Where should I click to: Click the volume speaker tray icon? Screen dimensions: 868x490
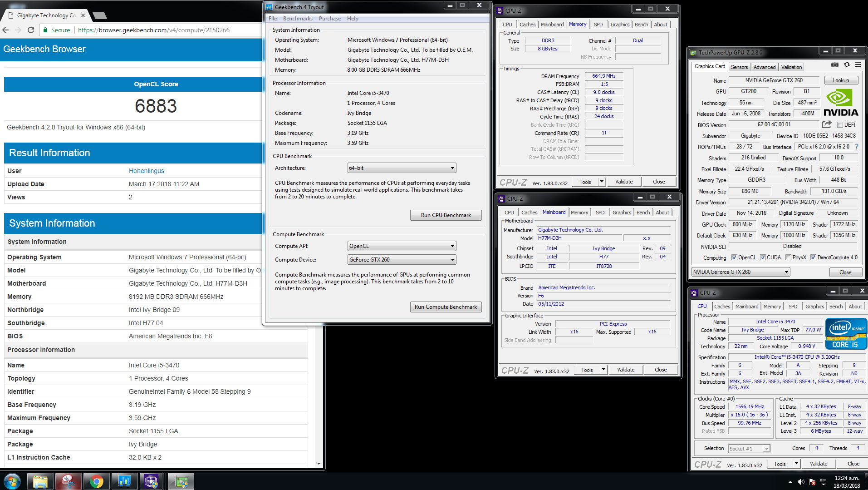(x=801, y=482)
